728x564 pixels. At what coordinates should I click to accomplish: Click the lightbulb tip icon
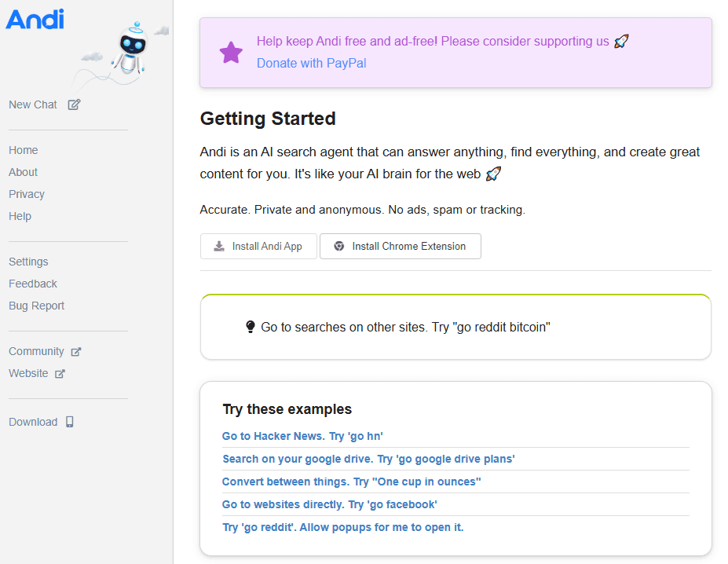tap(251, 327)
